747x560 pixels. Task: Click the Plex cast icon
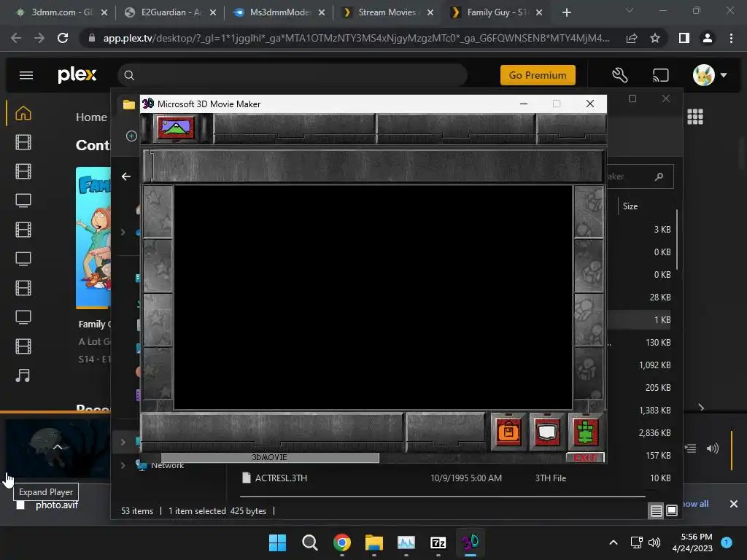660,75
